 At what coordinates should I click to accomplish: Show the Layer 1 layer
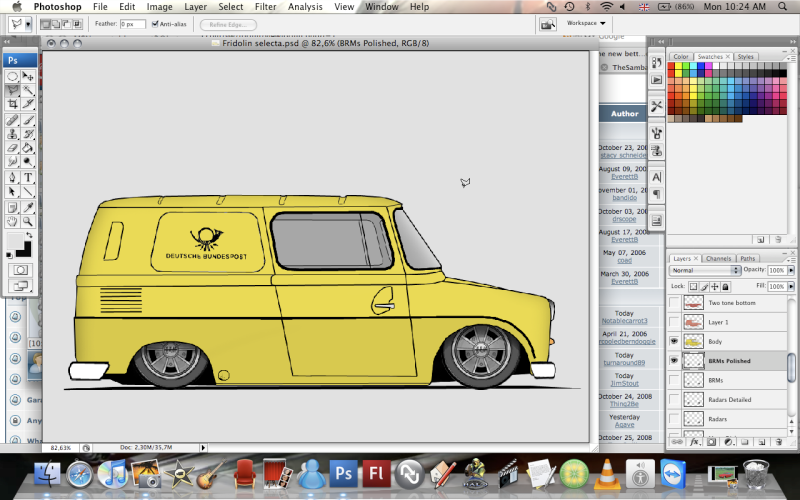click(x=674, y=322)
